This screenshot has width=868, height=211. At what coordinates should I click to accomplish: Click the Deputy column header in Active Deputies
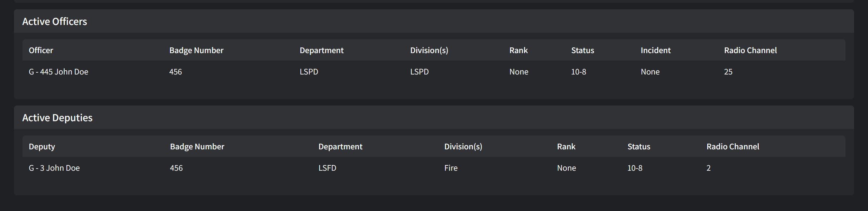pyautogui.click(x=42, y=146)
